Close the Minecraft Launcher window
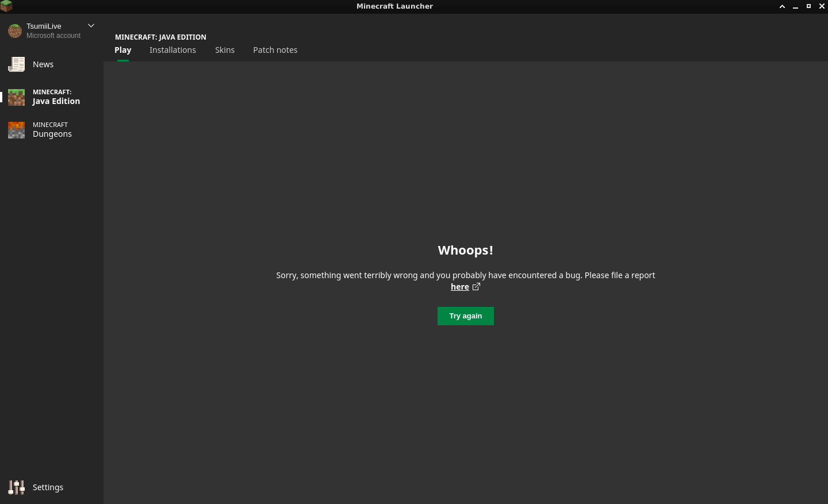 pos(822,6)
